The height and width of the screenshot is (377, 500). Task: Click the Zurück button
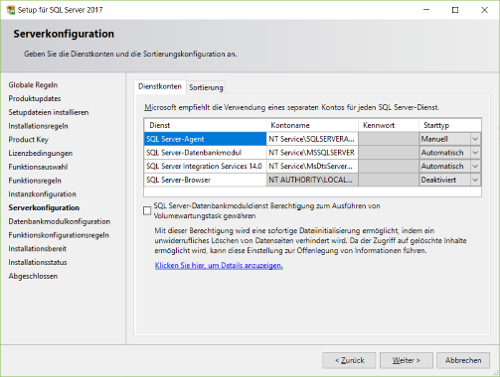click(349, 360)
